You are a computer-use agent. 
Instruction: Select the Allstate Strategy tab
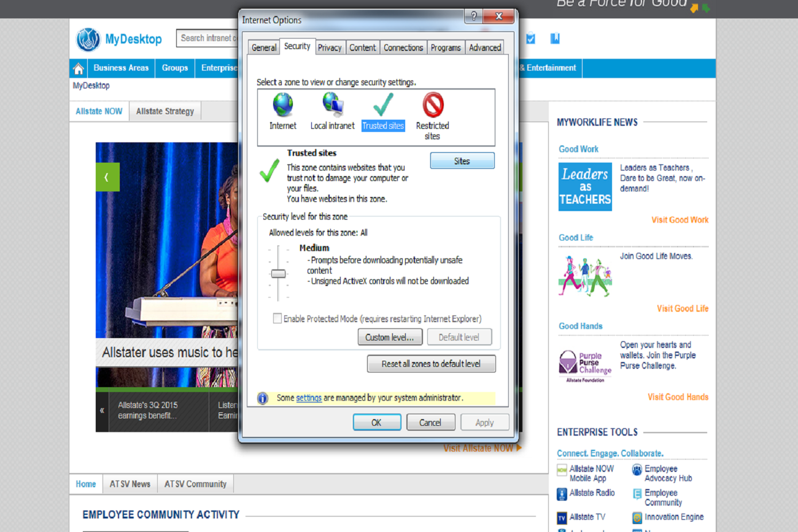pyautogui.click(x=165, y=111)
